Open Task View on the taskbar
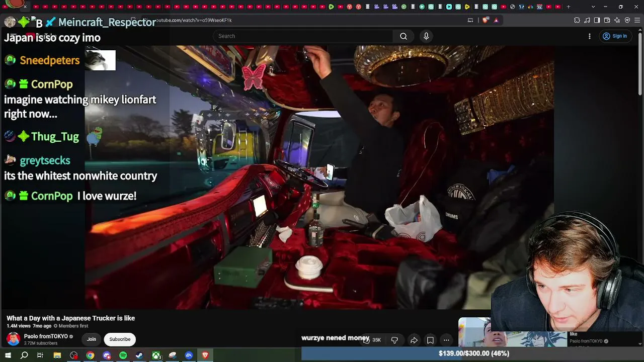 40,355
